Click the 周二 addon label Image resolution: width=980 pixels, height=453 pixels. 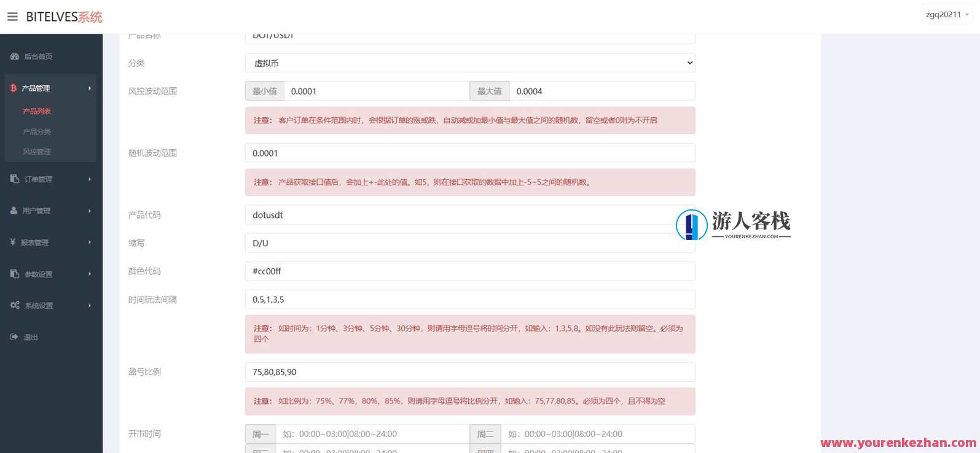(485, 434)
